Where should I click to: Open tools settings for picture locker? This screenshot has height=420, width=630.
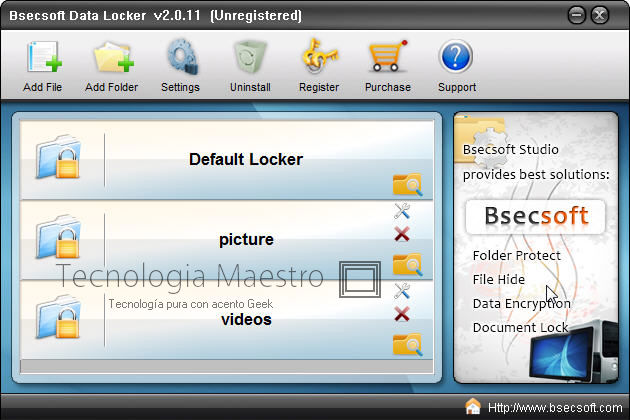402,211
